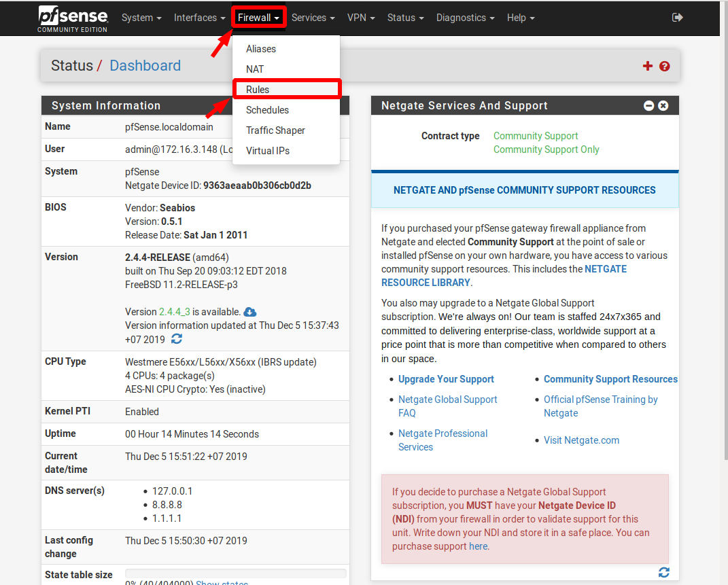Select Aliases from the Firewall menu

pyautogui.click(x=286, y=49)
